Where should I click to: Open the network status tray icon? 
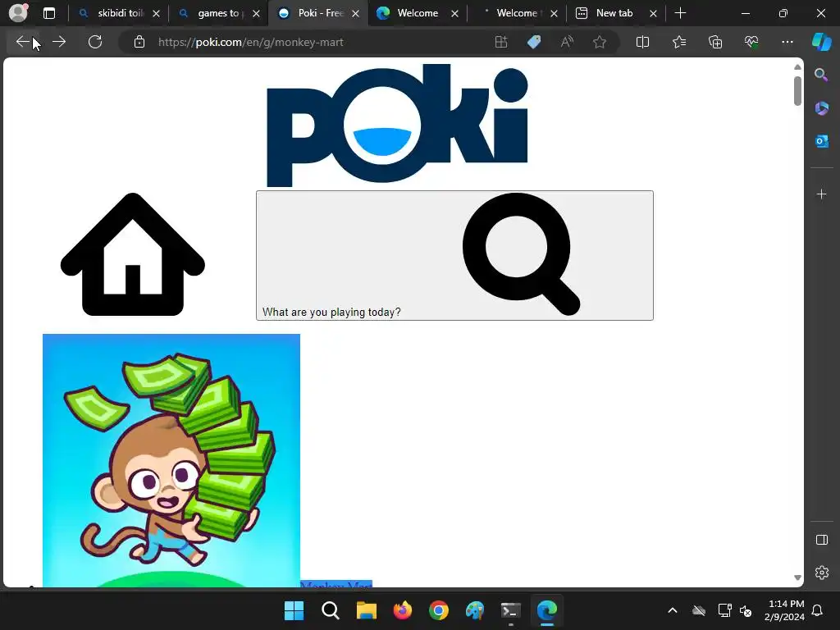point(724,610)
